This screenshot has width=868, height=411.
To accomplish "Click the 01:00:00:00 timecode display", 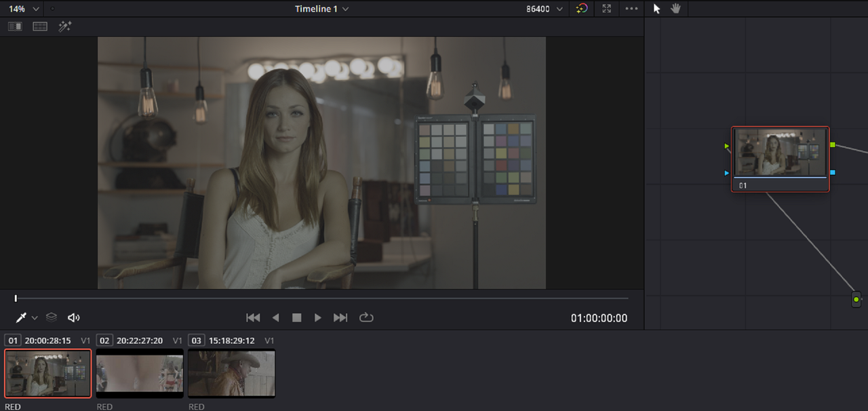I will 599,318.
